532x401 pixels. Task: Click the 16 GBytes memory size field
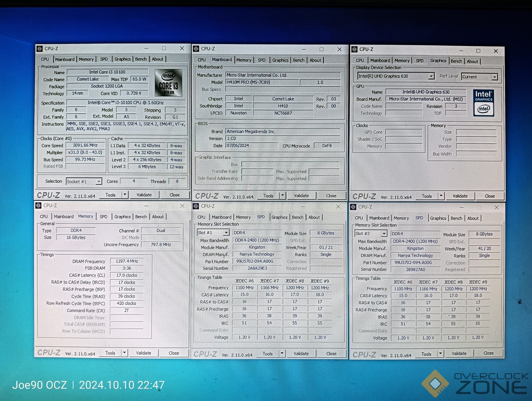(x=76, y=237)
